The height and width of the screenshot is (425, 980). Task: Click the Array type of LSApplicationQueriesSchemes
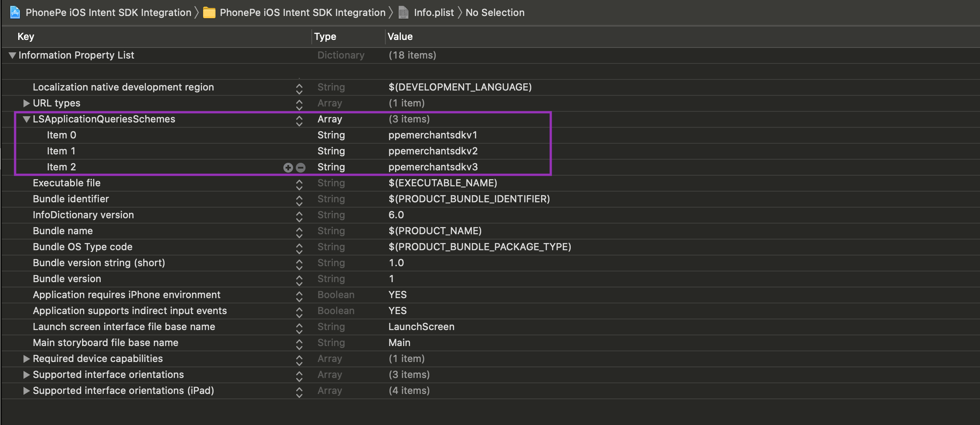click(330, 119)
